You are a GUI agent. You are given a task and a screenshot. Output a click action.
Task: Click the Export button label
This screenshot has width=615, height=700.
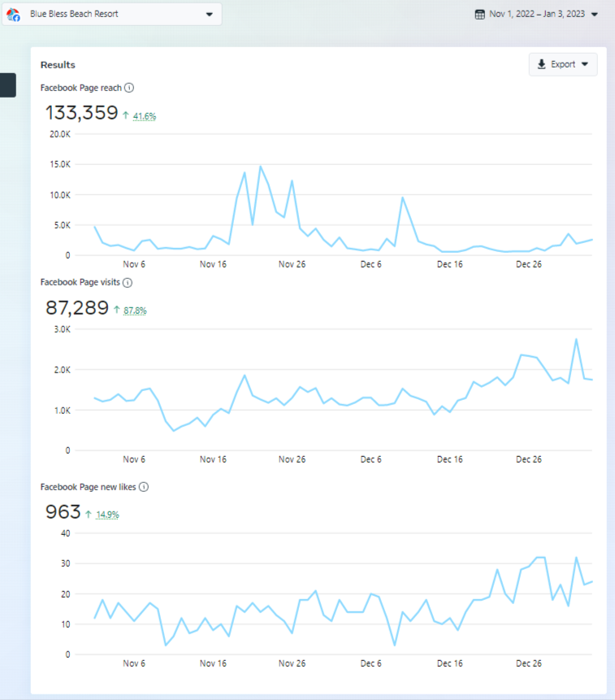563,64
